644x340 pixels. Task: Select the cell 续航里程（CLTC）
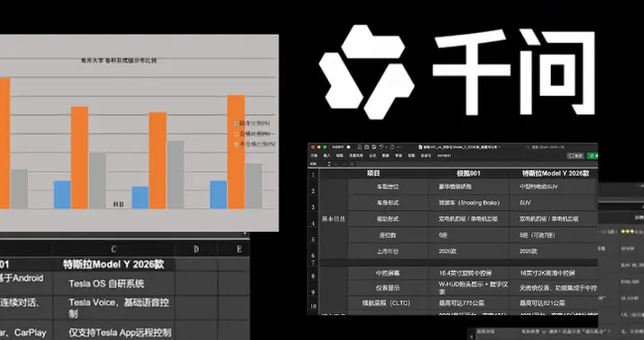click(x=387, y=303)
